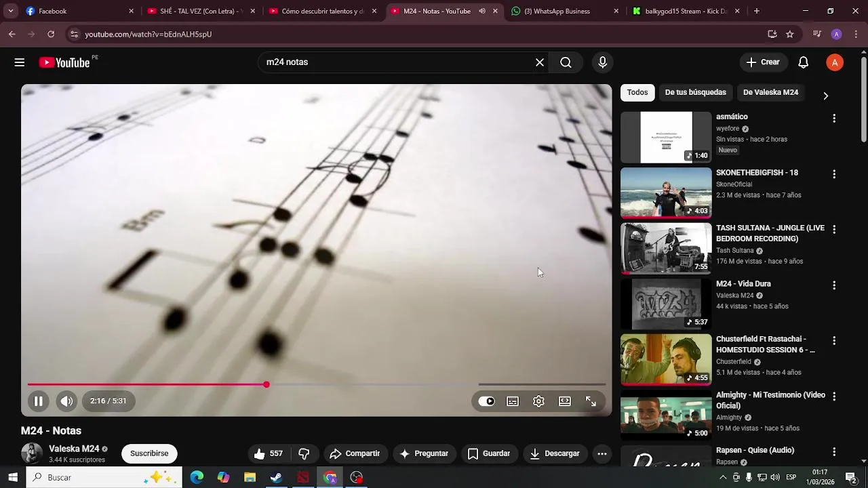This screenshot has width=868, height=488.
Task: Open options for TASH SULTANA - JUNGLE
Action: (834, 230)
